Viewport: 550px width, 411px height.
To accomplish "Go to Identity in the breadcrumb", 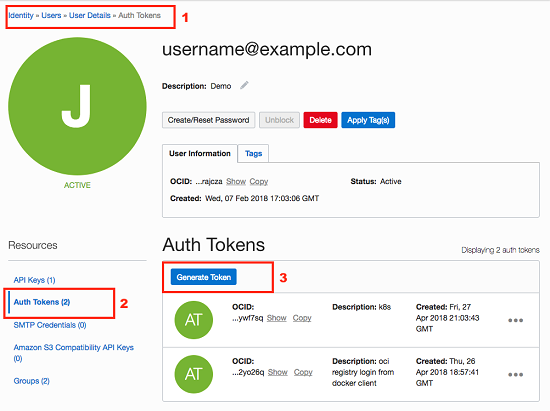I will (21, 15).
